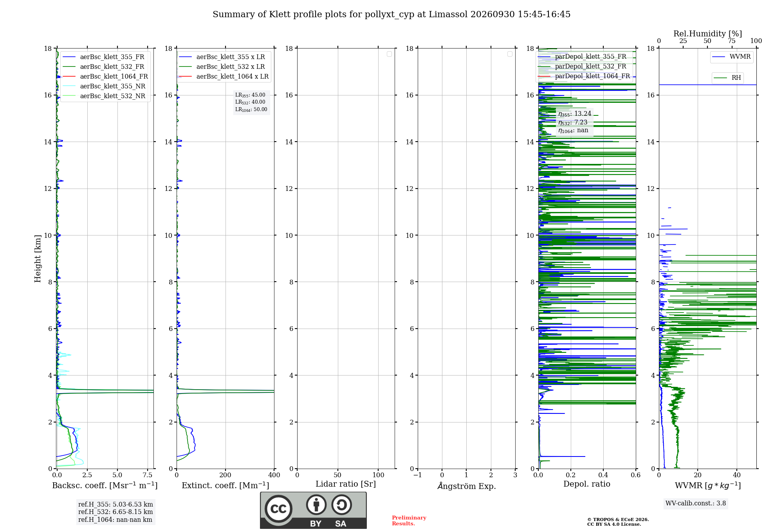Image resolution: width=783 pixels, height=532 pixels.
Task: Click the Ångström Exp. axis label
Action: (x=467, y=486)
